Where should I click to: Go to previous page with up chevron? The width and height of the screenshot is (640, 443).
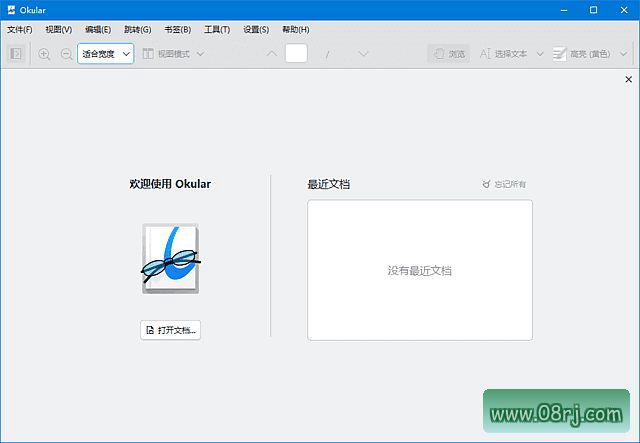[271, 53]
